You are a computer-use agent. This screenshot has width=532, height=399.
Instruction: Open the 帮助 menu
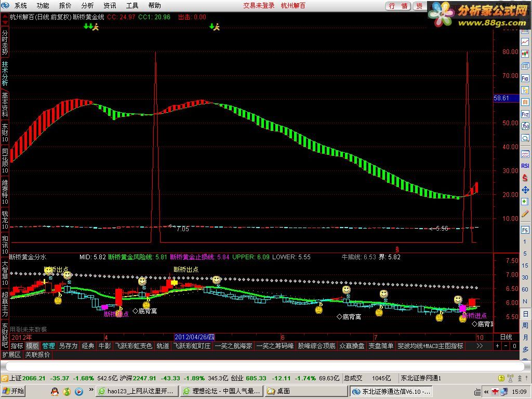[x=155, y=5]
